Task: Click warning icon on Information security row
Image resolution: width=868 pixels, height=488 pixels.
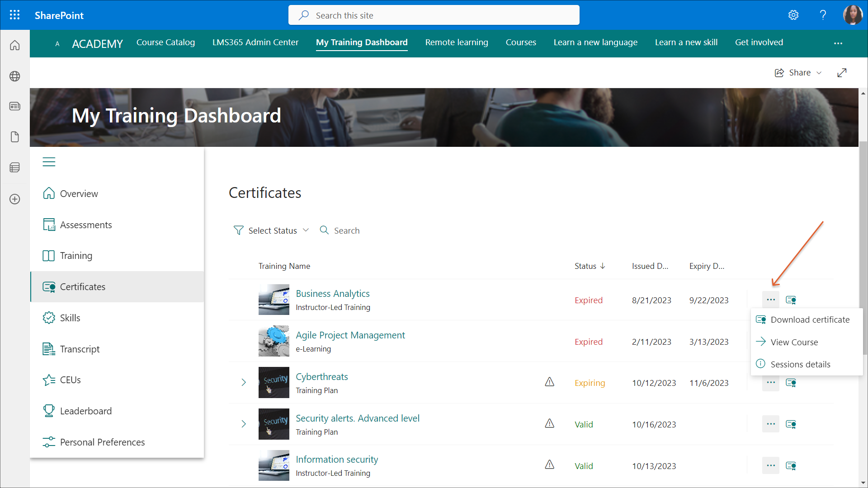Action: 549,465
